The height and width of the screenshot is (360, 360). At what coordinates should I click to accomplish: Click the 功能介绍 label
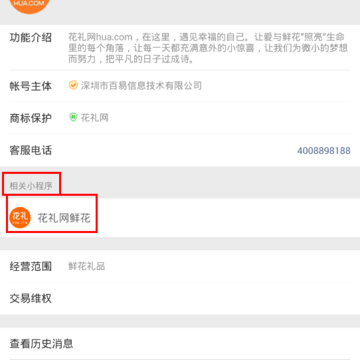coord(31,38)
